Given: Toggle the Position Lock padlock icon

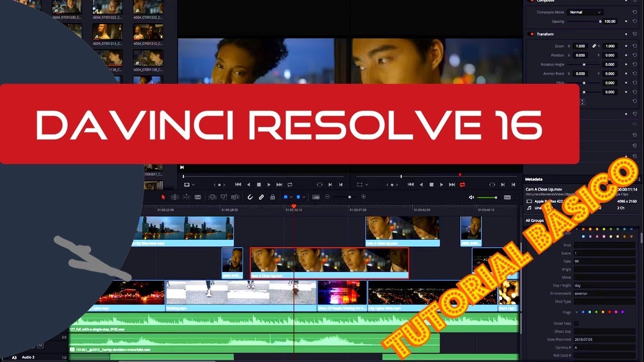Looking at the screenshot, I should 273,197.
